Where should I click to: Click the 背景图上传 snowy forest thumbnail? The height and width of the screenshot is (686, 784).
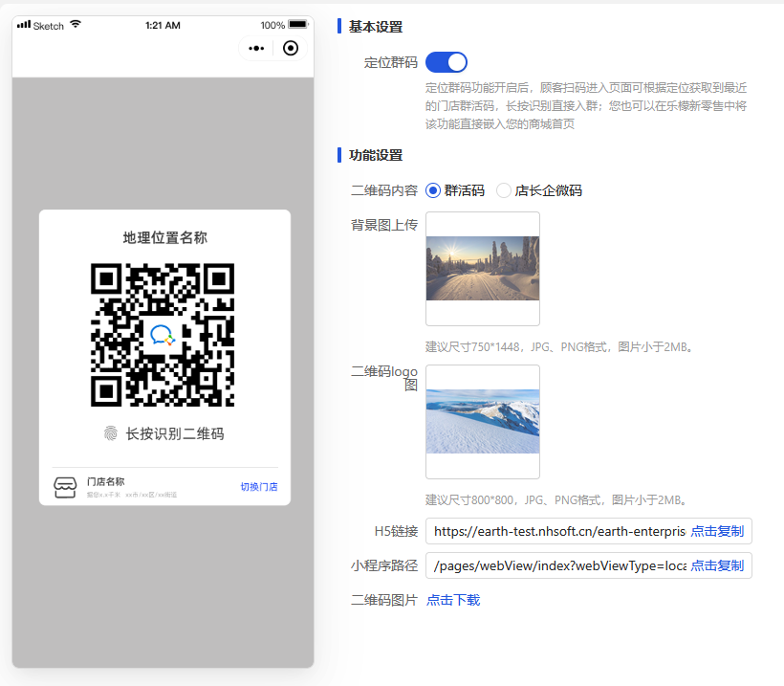[x=483, y=269]
